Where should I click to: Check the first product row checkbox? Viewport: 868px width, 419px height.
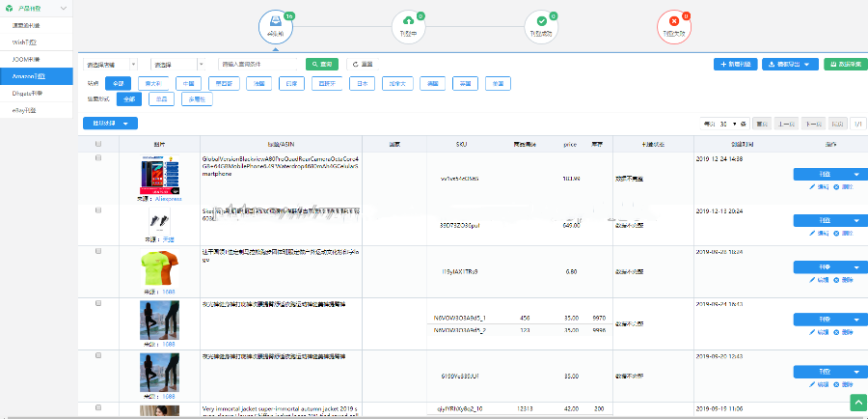[97, 158]
